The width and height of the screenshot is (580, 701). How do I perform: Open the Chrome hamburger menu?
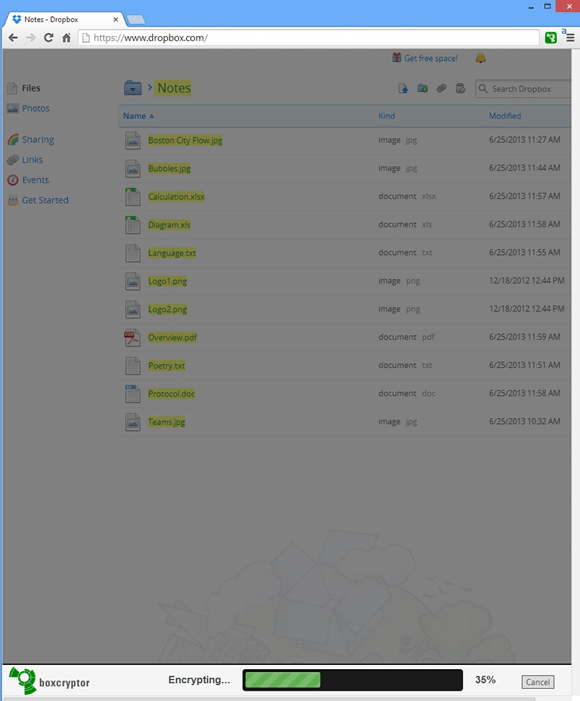pyautogui.click(x=570, y=38)
